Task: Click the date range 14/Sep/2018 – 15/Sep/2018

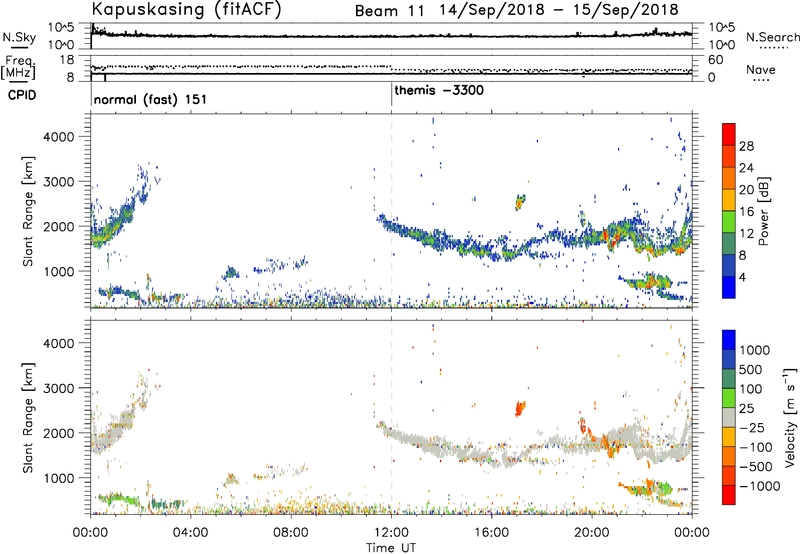Action: coord(559,10)
